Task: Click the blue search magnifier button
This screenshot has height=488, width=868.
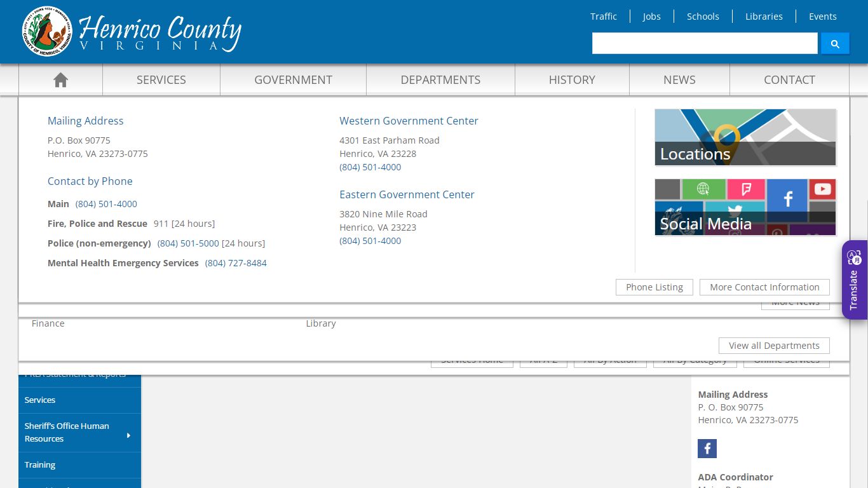Action: (835, 44)
